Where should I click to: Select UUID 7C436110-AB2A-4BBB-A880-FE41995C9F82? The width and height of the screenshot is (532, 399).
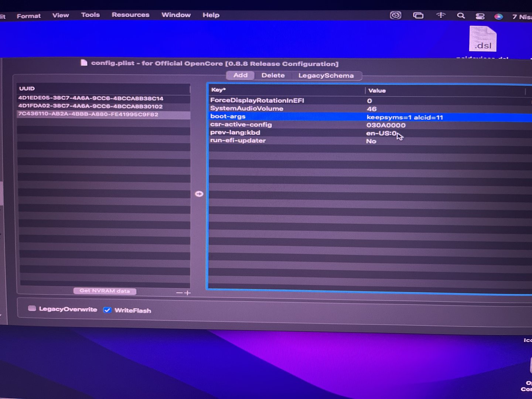(103, 114)
